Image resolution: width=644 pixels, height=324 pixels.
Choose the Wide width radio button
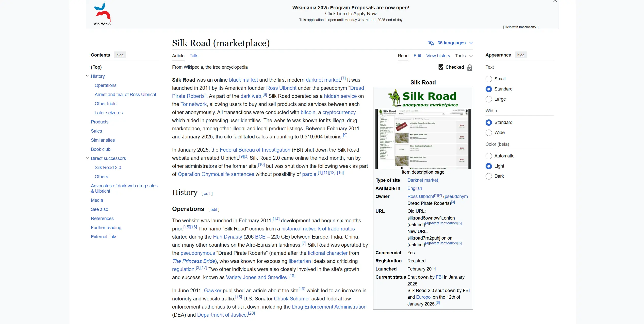tap(489, 133)
